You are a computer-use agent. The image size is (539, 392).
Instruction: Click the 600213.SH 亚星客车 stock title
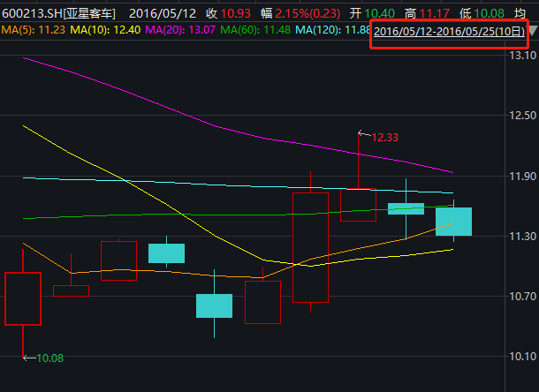58,14
